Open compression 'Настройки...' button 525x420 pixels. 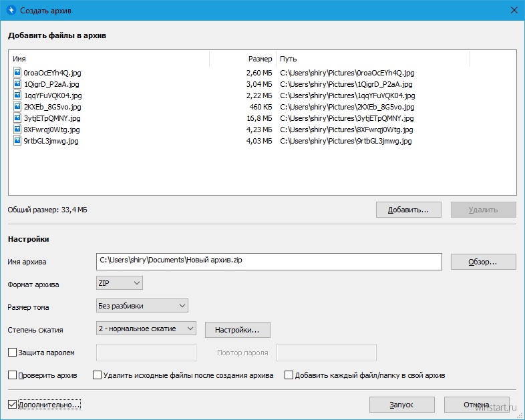[x=237, y=330]
